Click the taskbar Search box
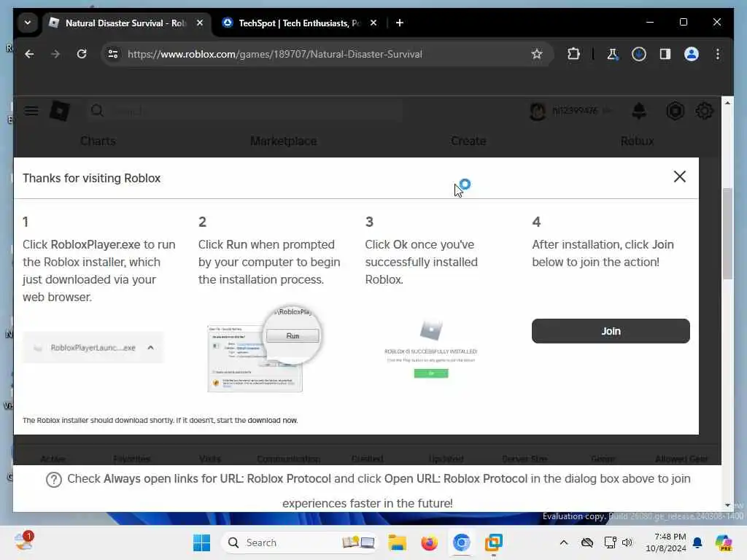Image resolution: width=747 pixels, height=560 pixels. (299, 542)
